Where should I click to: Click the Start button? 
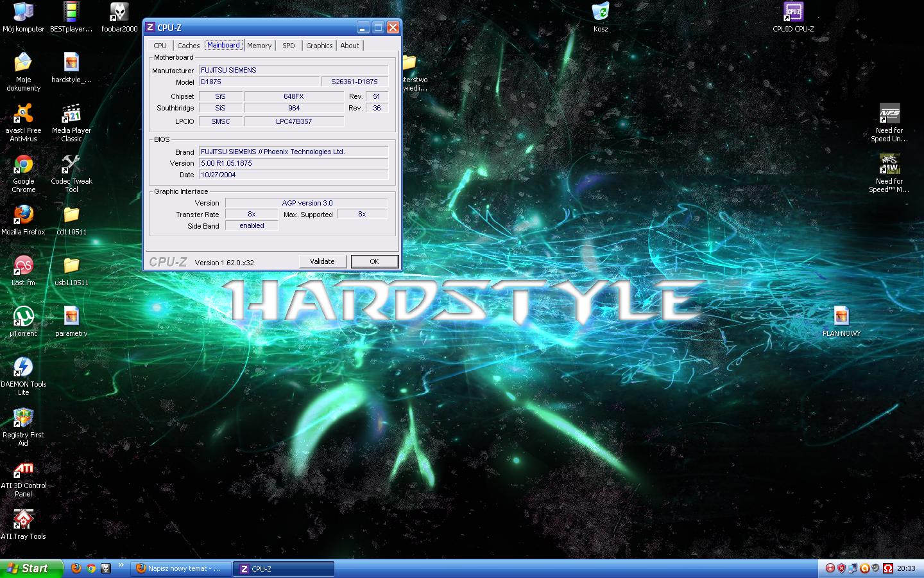pyautogui.click(x=31, y=568)
